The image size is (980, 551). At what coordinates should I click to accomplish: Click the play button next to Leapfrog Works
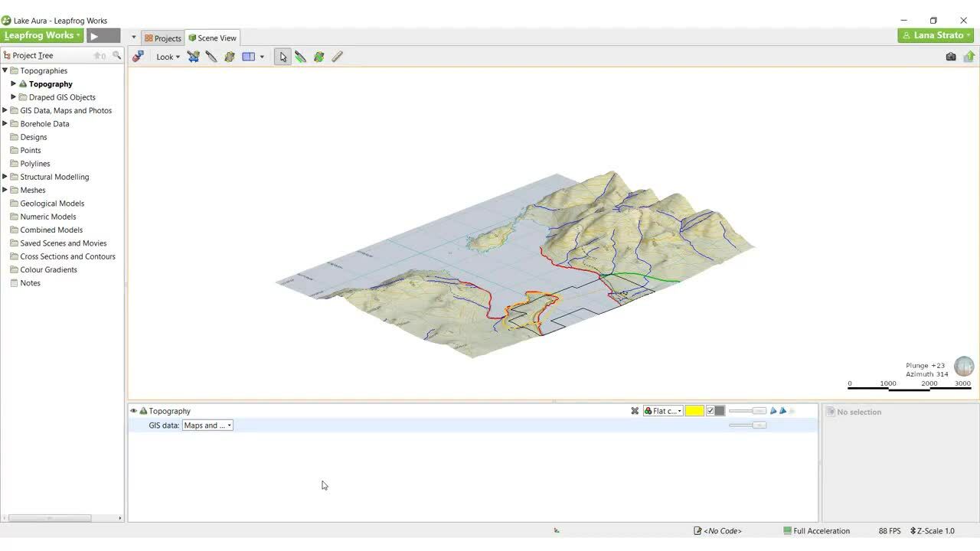pos(103,35)
